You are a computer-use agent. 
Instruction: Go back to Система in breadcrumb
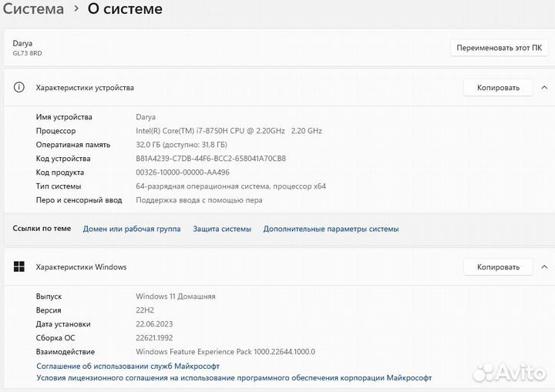click(32, 9)
